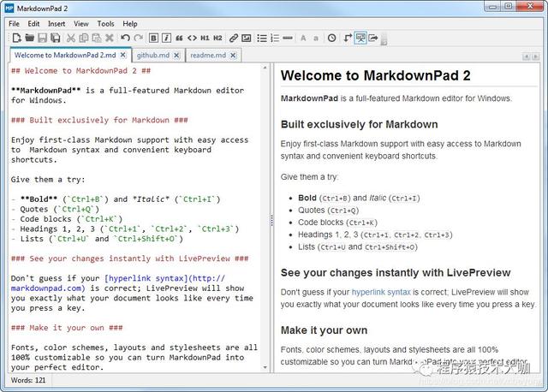Create a new document with the toolbar icon

(16, 38)
